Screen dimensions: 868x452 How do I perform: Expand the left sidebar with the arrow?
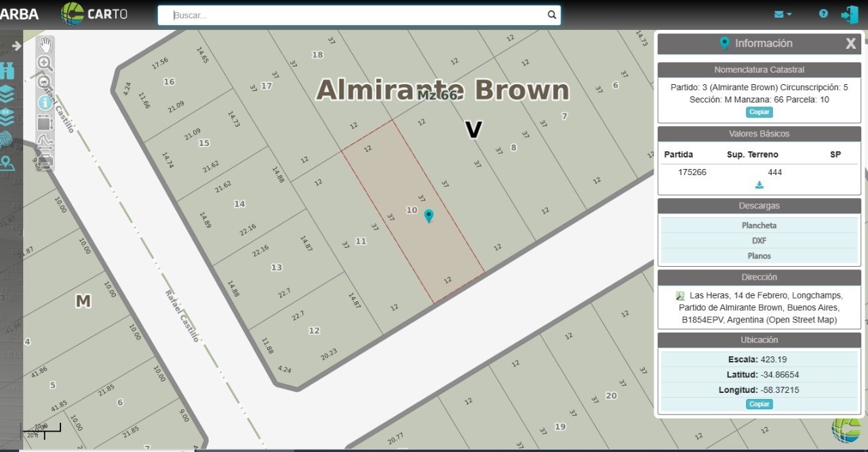point(16,46)
